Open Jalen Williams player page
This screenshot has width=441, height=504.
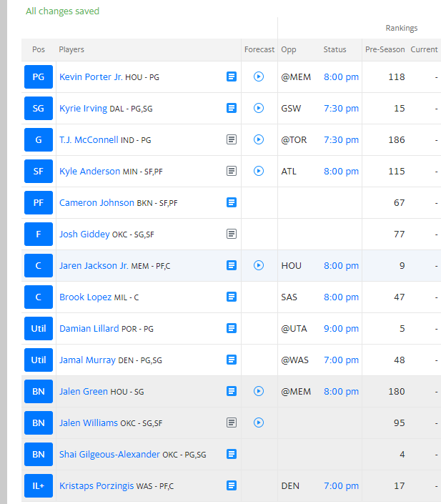[x=89, y=423]
